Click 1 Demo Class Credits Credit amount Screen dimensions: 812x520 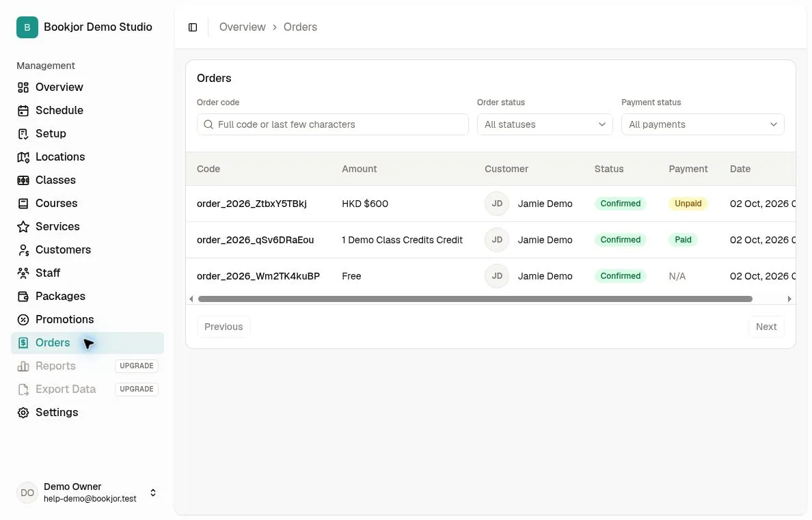[x=403, y=240]
